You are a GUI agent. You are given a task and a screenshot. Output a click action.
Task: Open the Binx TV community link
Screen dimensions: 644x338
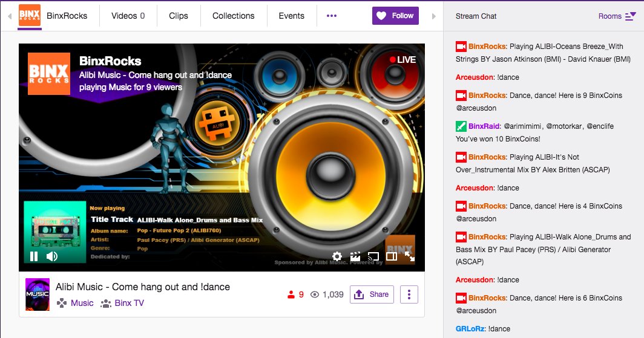pyautogui.click(x=130, y=303)
